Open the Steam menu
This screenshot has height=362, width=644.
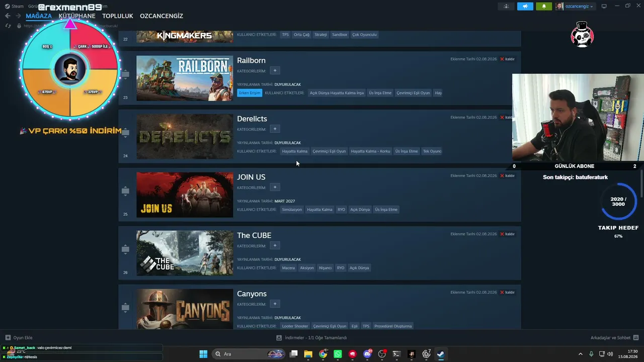14,7
